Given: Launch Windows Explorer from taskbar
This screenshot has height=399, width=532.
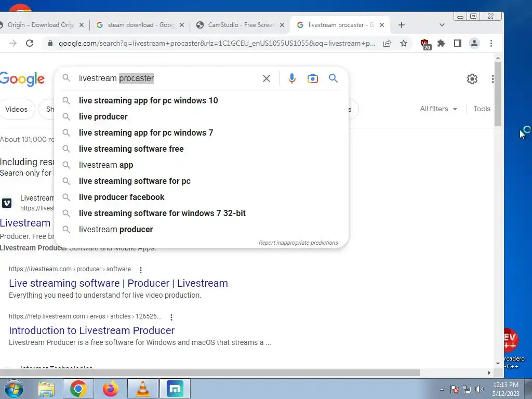Looking at the screenshot, I should (x=46, y=389).
